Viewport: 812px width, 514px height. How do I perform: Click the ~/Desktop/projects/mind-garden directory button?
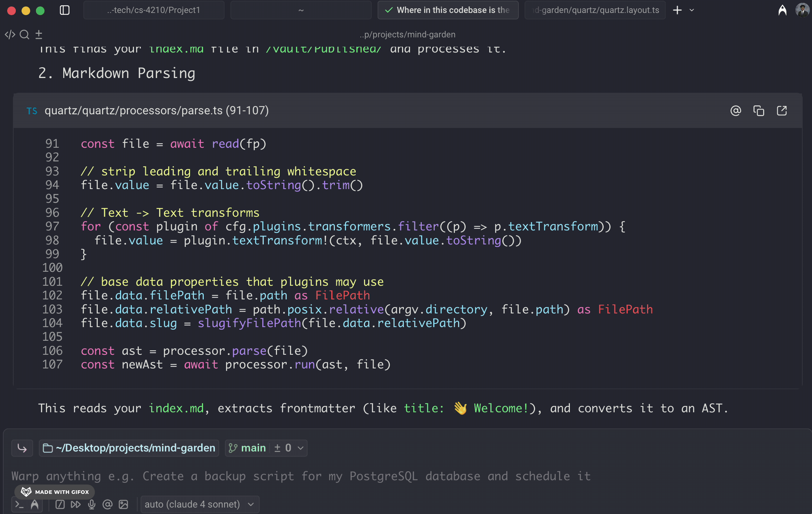point(129,448)
